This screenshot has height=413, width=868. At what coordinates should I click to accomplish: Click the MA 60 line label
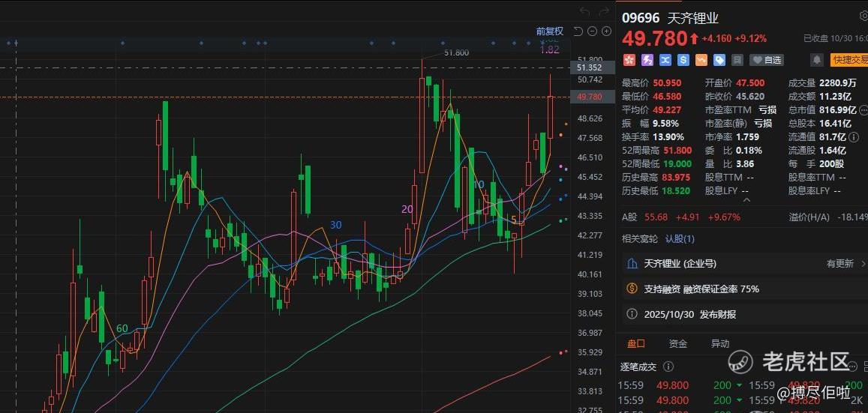tap(122, 328)
